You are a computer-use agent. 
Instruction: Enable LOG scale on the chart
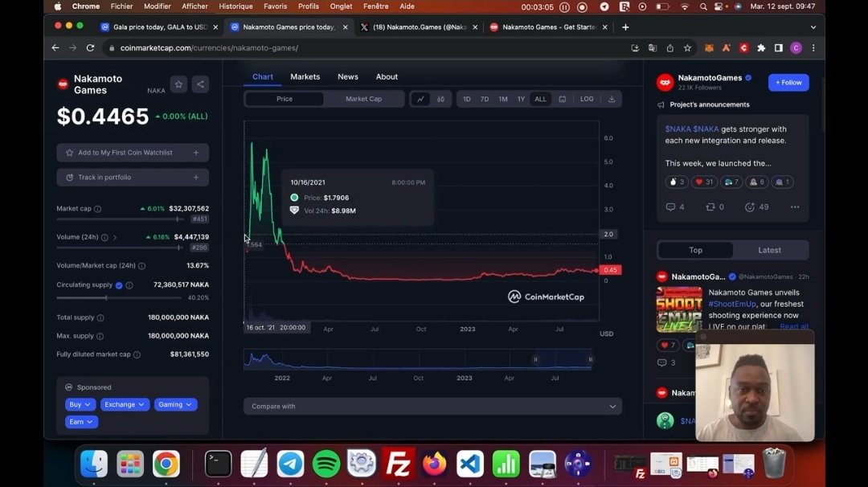(x=587, y=98)
